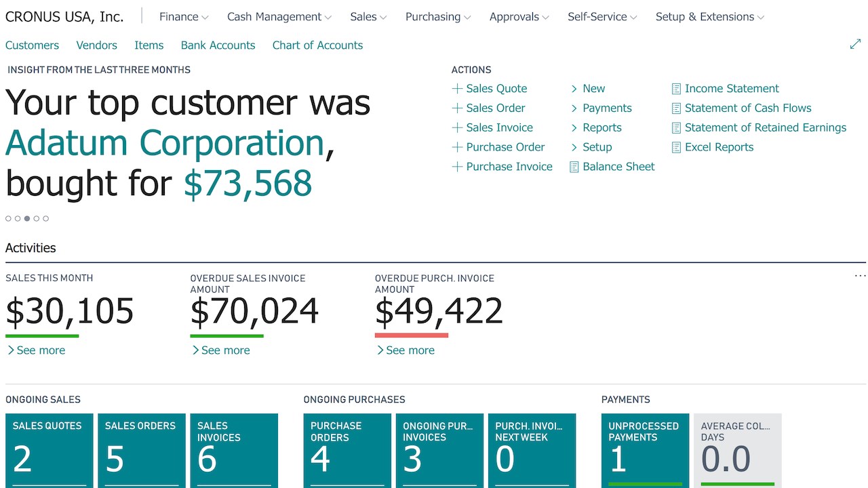Select the third insight carousel dot

click(27, 218)
